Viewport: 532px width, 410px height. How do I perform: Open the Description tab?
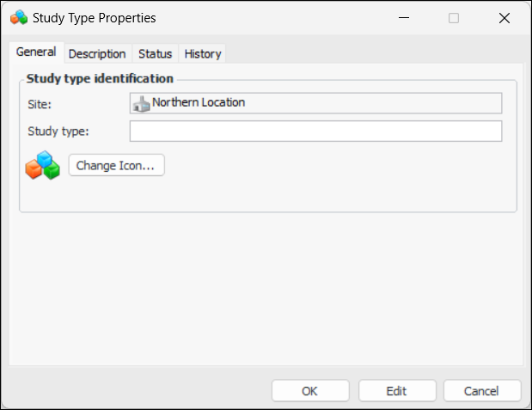click(97, 53)
